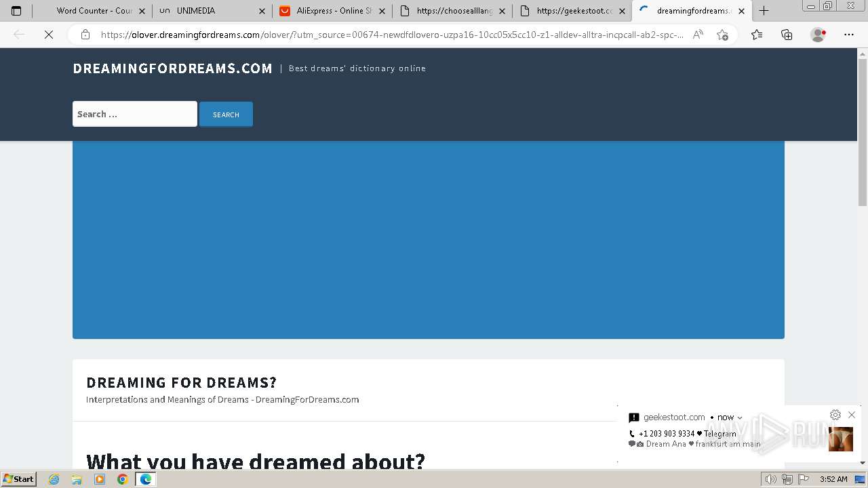This screenshot has width=868, height=488.
Task: Open a new browser tab
Action: 764,11
